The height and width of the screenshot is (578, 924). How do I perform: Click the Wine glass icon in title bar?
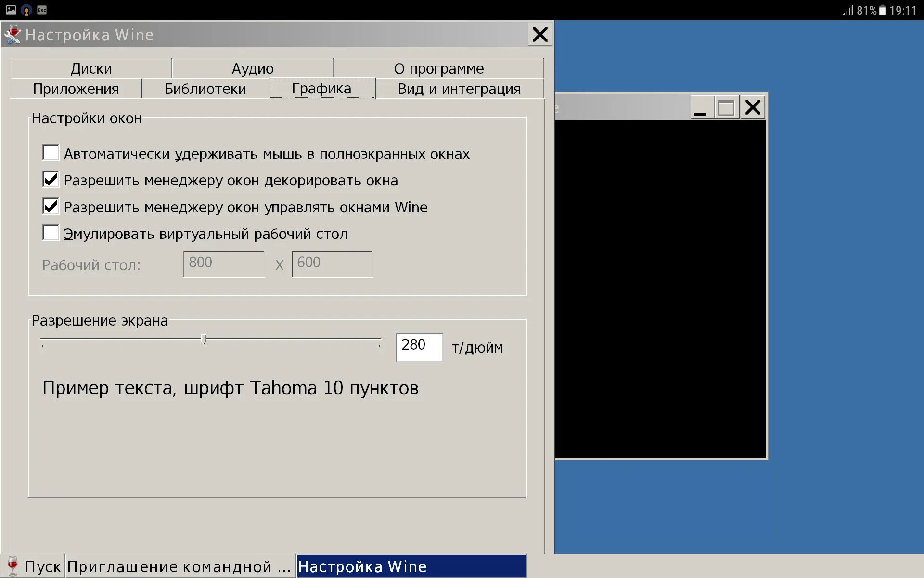pyautogui.click(x=13, y=35)
